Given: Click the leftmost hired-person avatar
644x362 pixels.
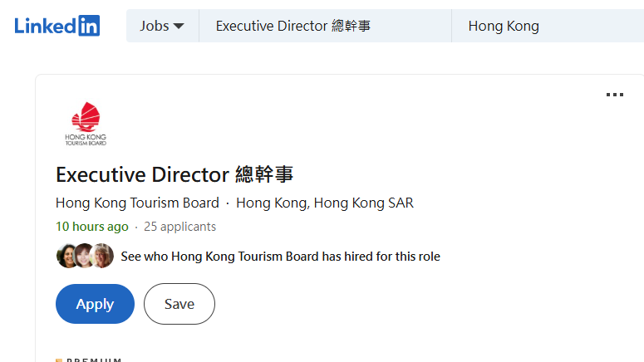Looking at the screenshot, I should 66,256.
